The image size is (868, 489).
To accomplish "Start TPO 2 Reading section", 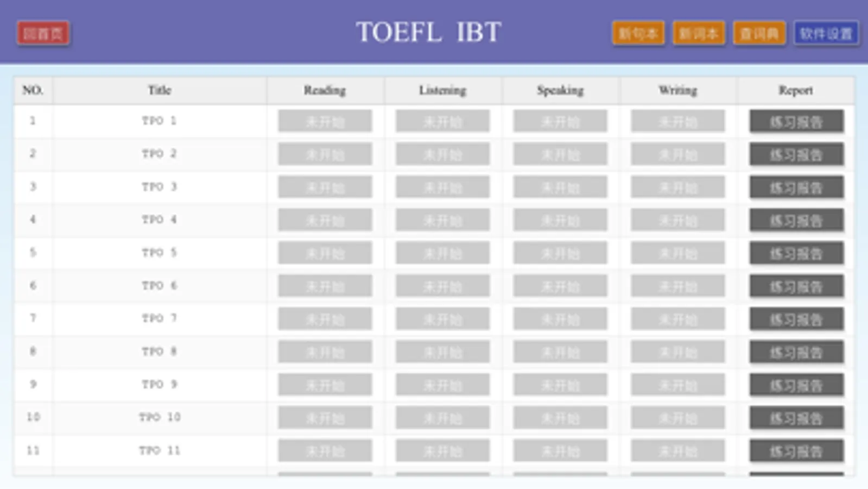I will click(x=325, y=154).
